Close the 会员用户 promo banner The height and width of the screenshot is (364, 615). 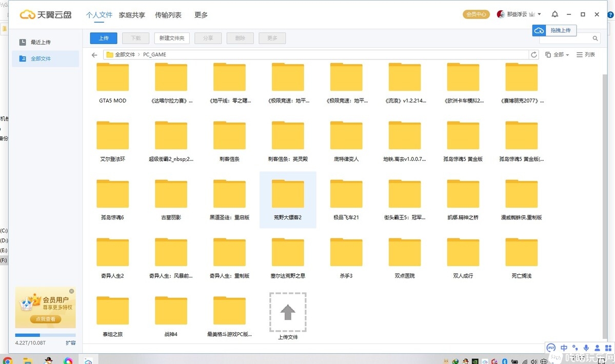(71, 291)
